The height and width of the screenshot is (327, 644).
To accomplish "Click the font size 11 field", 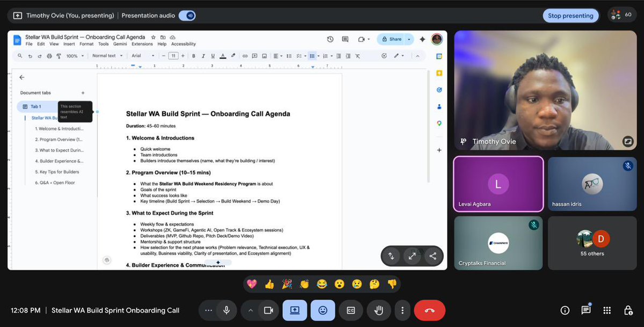I will (x=173, y=56).
